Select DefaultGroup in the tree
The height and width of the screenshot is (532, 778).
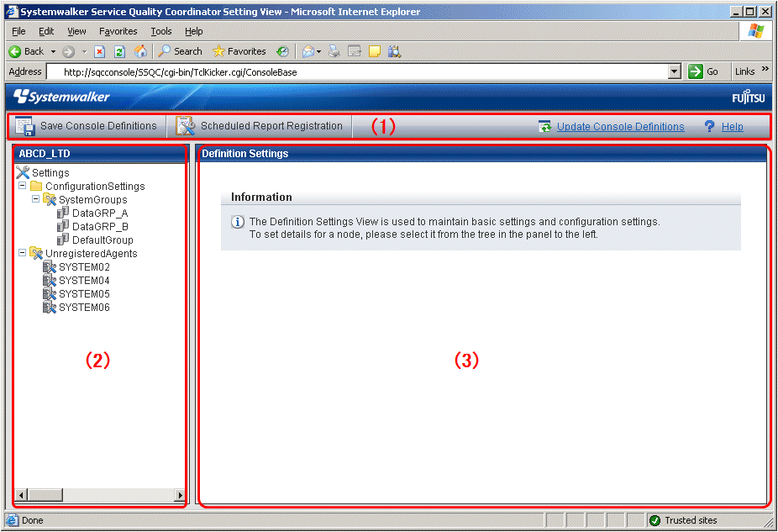coord(103,240)
